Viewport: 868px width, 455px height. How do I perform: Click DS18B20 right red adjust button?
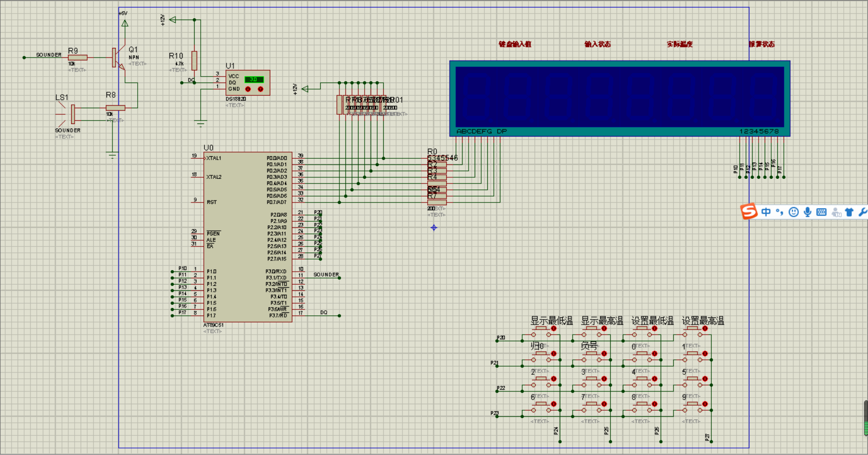(x=260, y=89)
